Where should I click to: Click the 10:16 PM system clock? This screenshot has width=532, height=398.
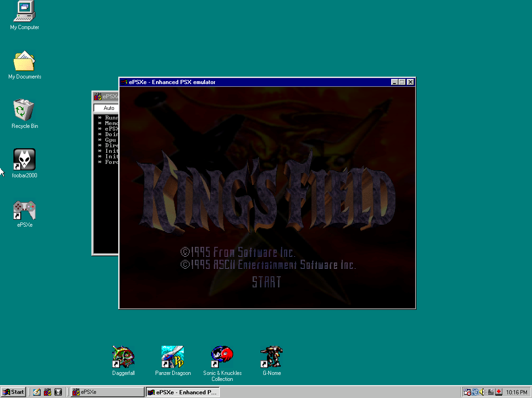pos(516,392)
